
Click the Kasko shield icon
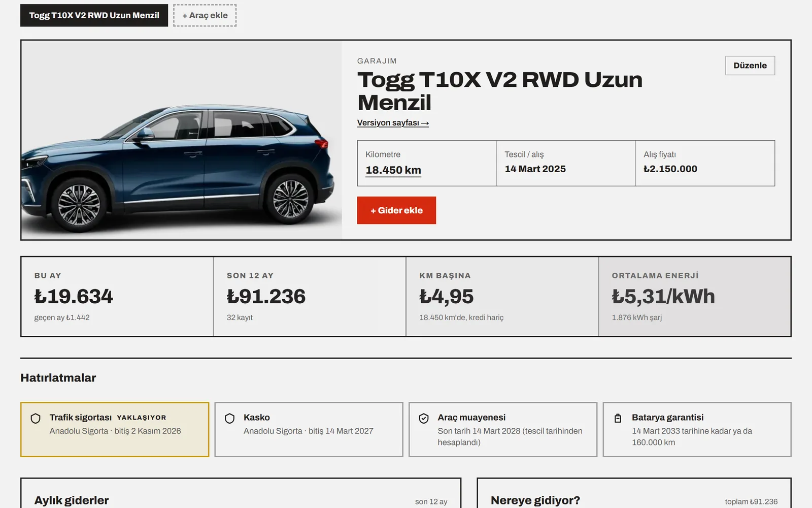pos(229,419)
